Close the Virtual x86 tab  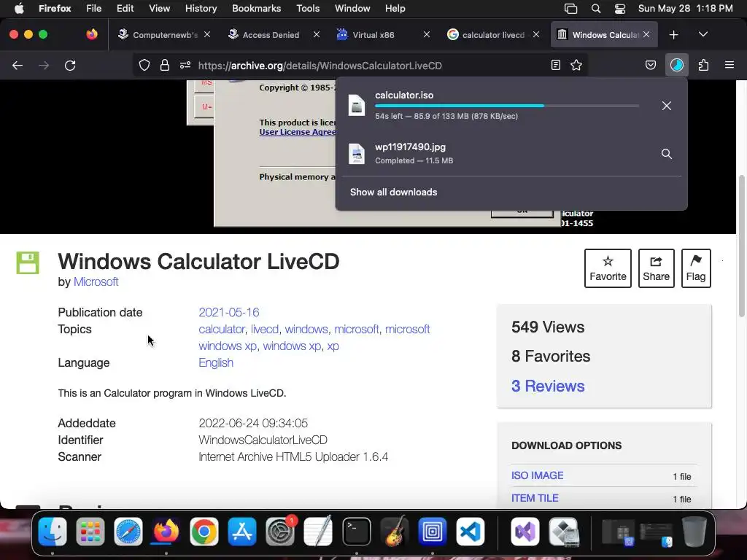tap(426, 35)
